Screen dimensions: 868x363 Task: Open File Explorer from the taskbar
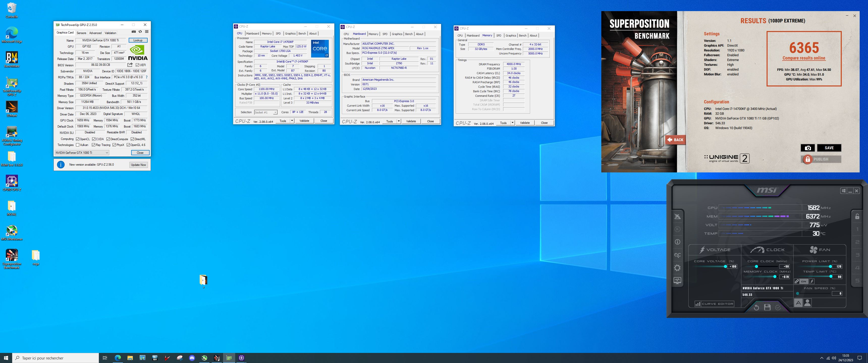[x=130, y=358]
